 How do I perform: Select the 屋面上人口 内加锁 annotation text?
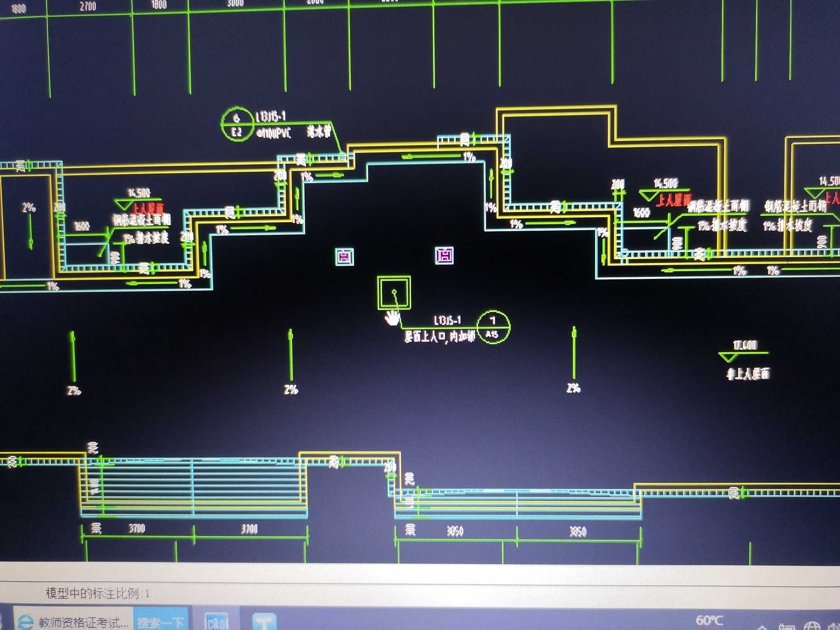point(440,336)
